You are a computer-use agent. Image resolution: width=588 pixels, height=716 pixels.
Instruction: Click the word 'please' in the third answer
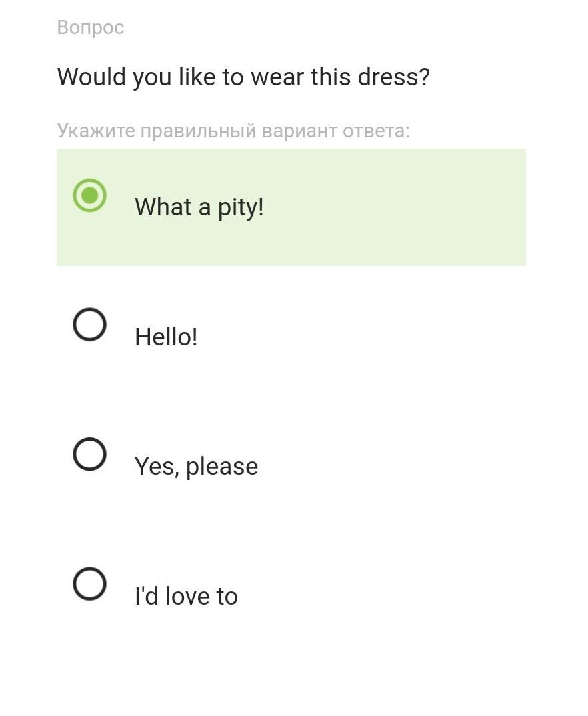pos(222,466)
